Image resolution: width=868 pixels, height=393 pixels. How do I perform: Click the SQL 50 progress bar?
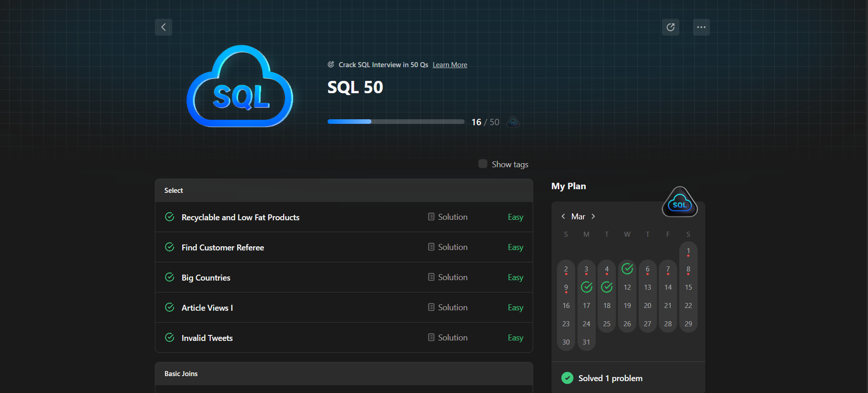[396, 122]
